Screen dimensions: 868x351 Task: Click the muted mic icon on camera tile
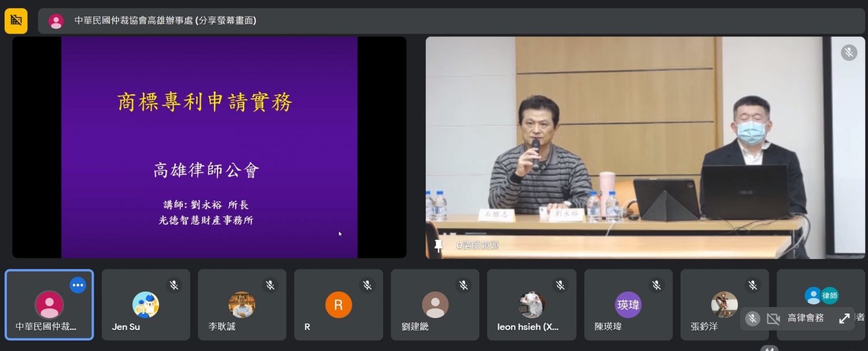(x=849, y=53)
